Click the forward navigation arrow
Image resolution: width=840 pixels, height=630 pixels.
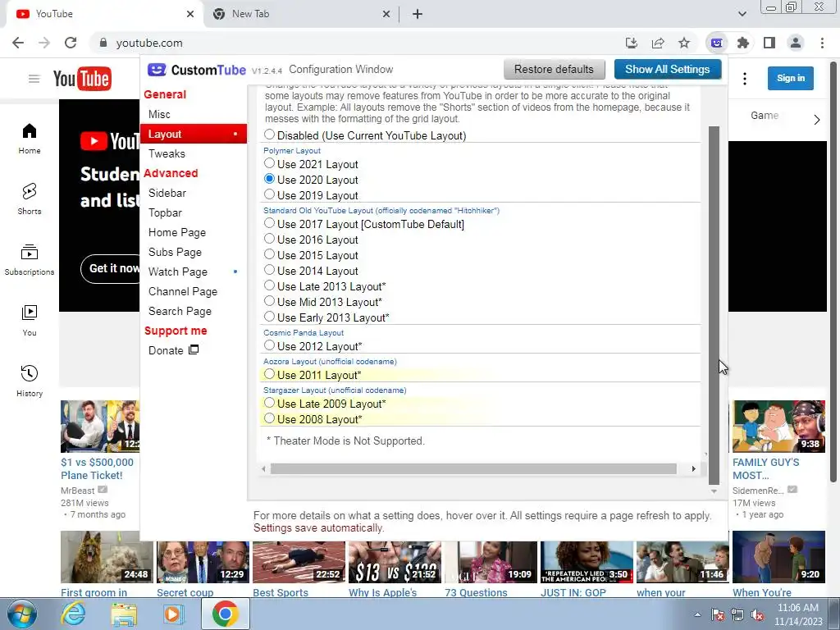(44, 43)
